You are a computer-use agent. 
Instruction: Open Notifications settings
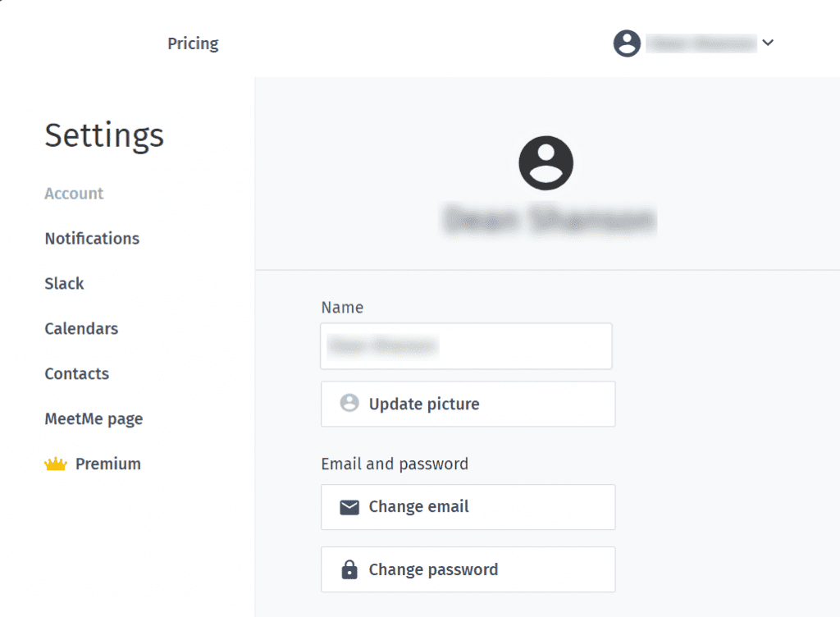pos(92,238)
